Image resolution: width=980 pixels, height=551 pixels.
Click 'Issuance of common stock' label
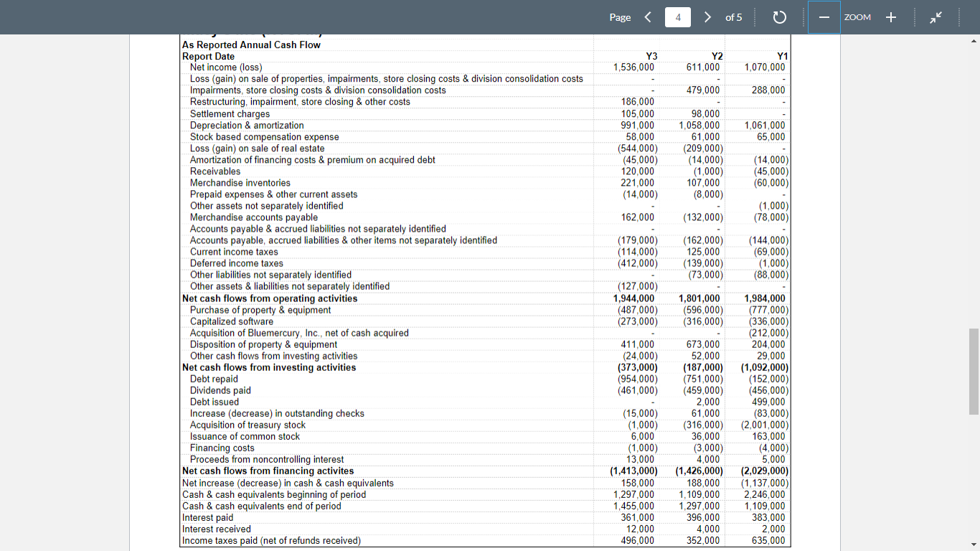tap(245, 436)
